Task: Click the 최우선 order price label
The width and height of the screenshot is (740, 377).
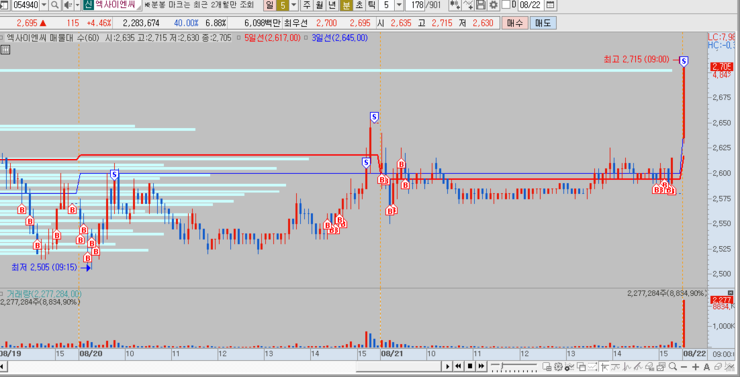Action: pyautogui.click(x=296, y=23)
